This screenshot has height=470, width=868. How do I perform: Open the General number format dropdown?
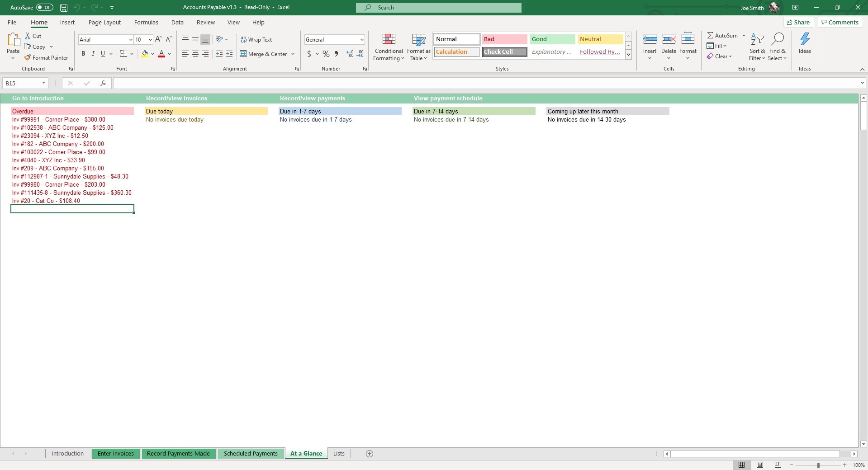pyautogui.click(x=362, y=40)
